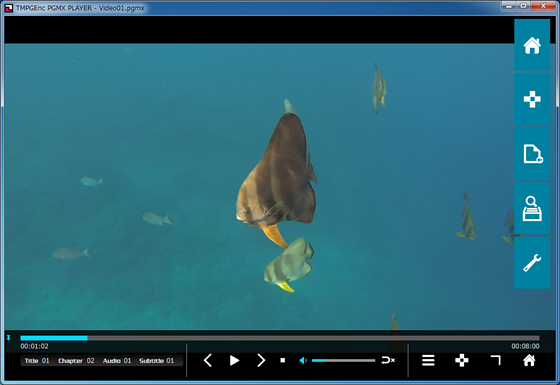Open the Title 01 selector
The height and width of the screenshot is (385, 560).
pyautogui.click(x=37, y=361)
